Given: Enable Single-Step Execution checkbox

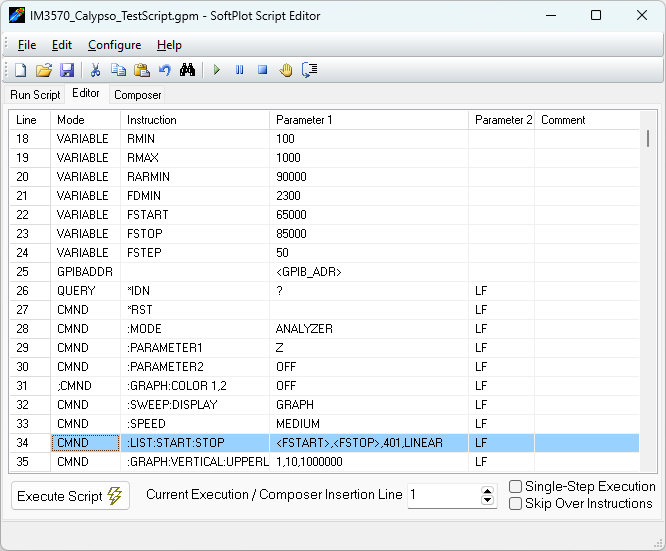Looking at the screenshot, I should pos(515,487).
